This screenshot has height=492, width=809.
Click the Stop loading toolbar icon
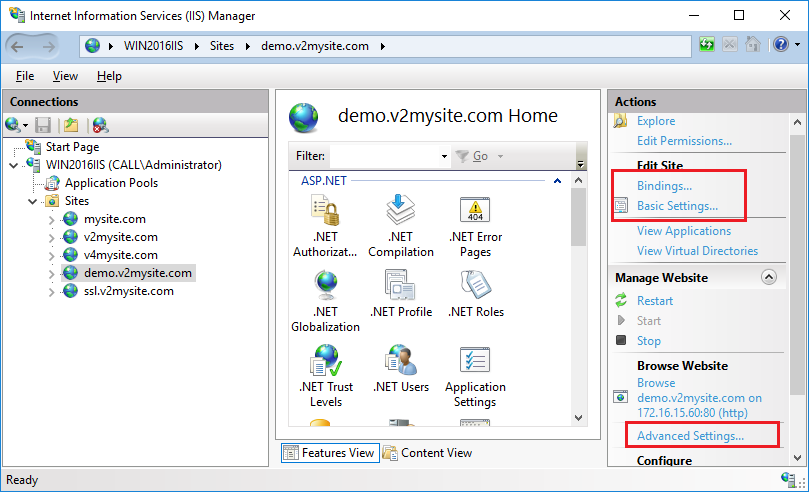pos(730,45)
